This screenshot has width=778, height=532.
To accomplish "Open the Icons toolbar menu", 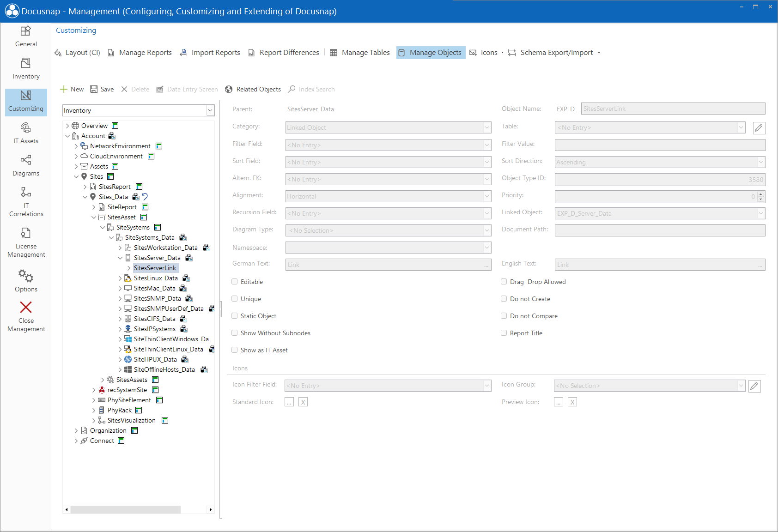I will pyautogui.click(x=486, y=53).
